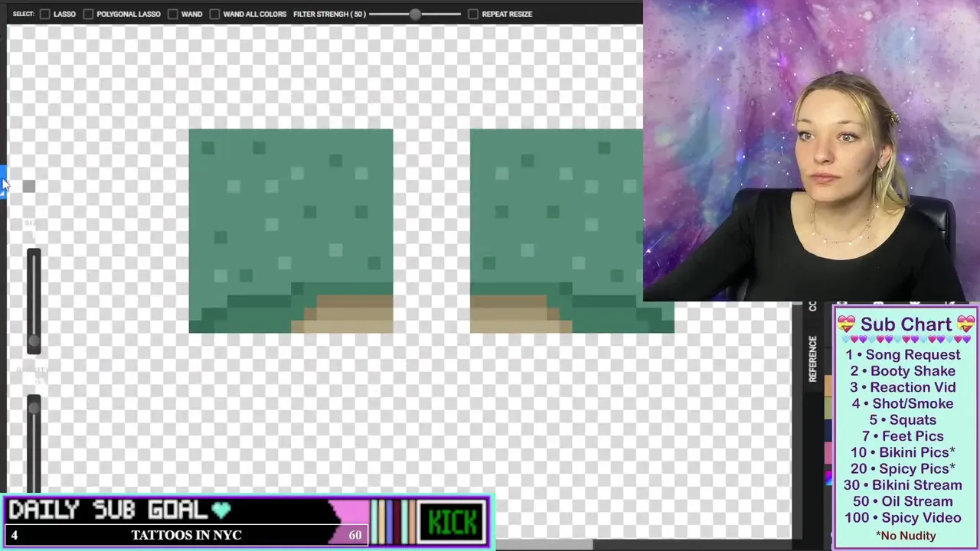Open the rainbow color picker swatch
The height and width of the screenshot is (551, 980).
pos(828,478)
